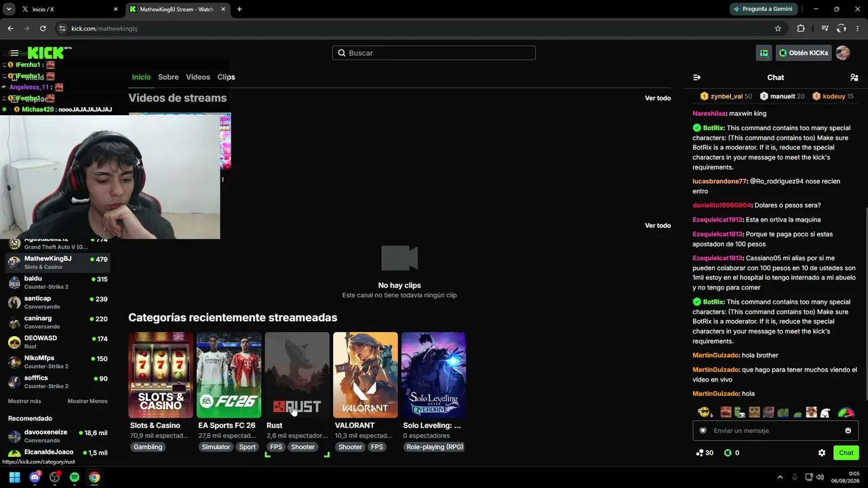
Task: Expand the hidden system tray icons
Action: [x=780, y=477]
